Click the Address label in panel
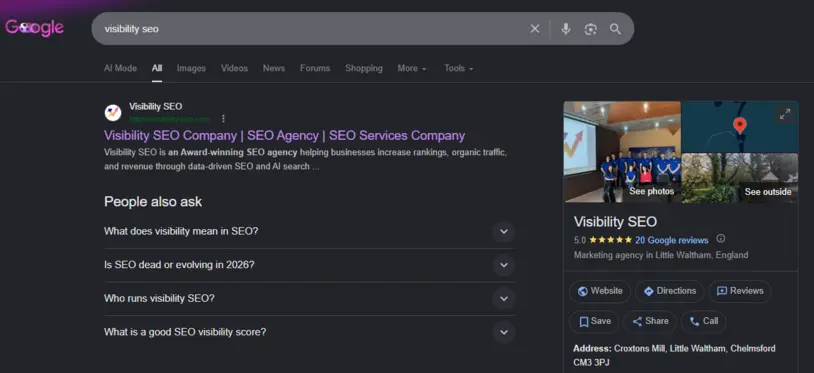Viewport: 814px width, 373px height. point(592,349)
